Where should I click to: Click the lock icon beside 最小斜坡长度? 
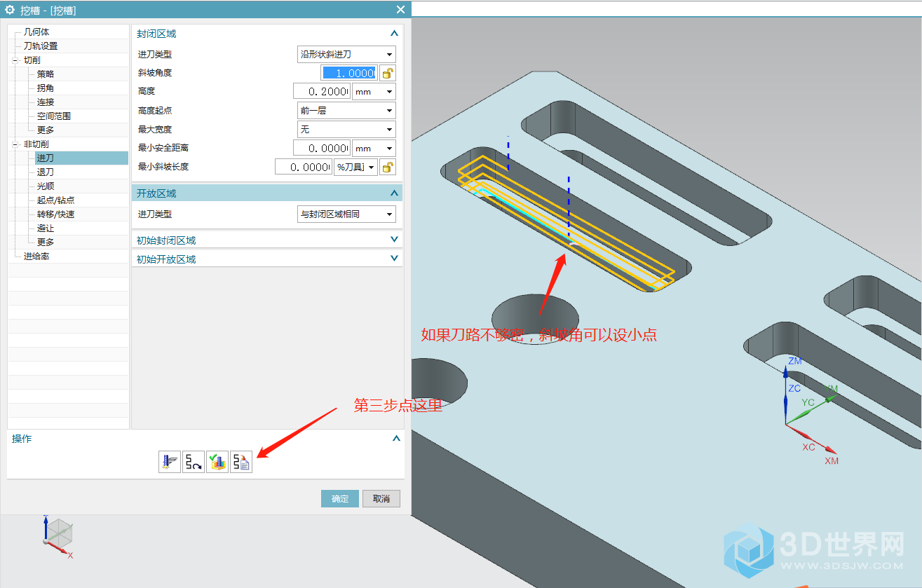click(x=388, y=167)
